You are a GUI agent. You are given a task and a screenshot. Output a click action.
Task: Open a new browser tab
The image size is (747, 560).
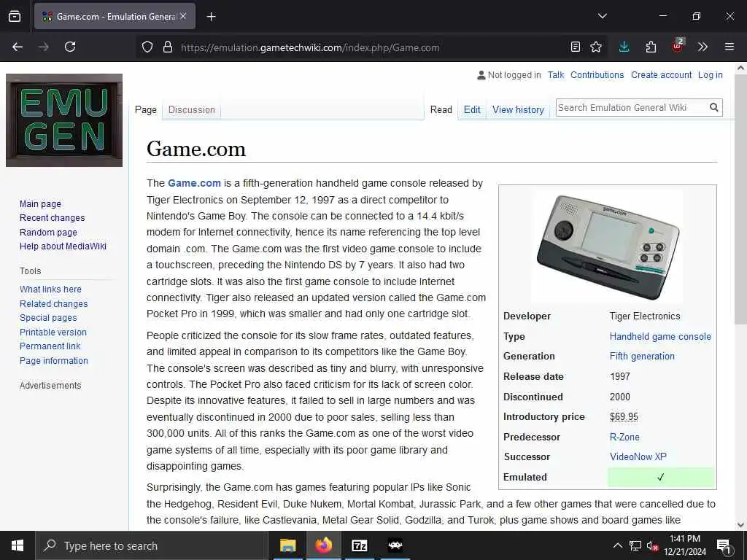(211, 17)
